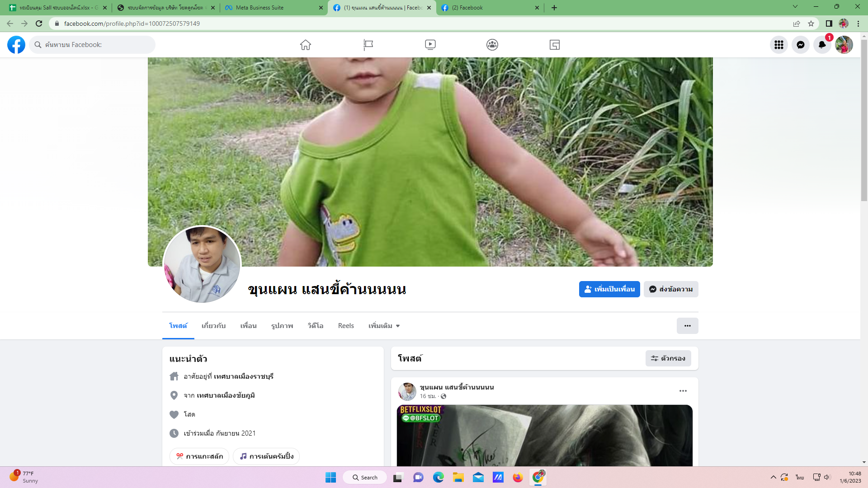Image resolution: width=868 pixels, height=488 pixels.
Task: Open the post's three-dot options menu
Action: [683, 391]
